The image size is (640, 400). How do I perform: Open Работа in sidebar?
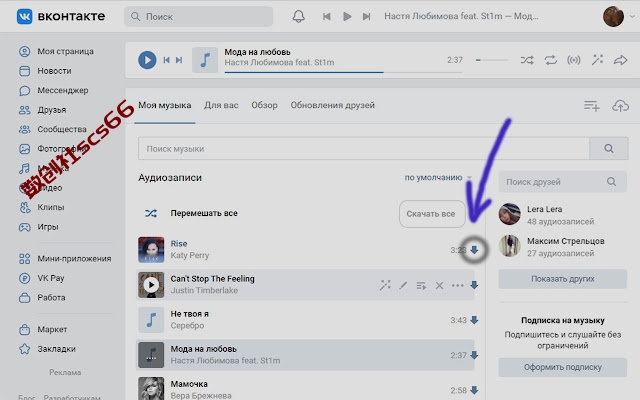click(42, 298)
